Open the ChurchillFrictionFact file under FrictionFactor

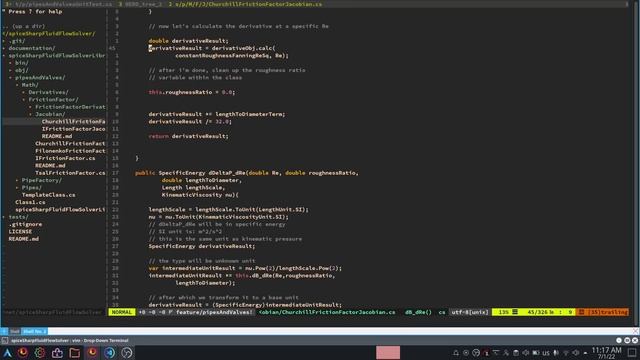70,144
